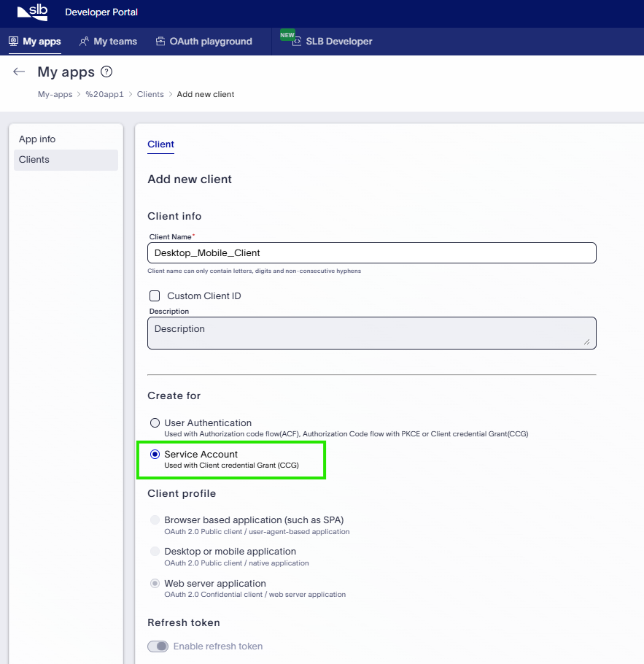Click Developer Portal title text
The height and width of the screenshot is (664, 644).
(x=101, y=12)
